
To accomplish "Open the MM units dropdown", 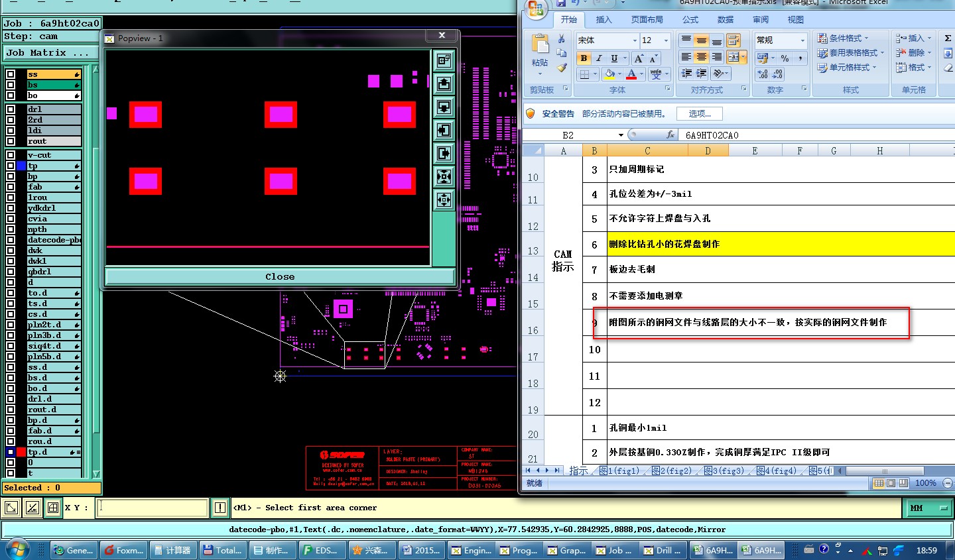I will pos(928,508).
